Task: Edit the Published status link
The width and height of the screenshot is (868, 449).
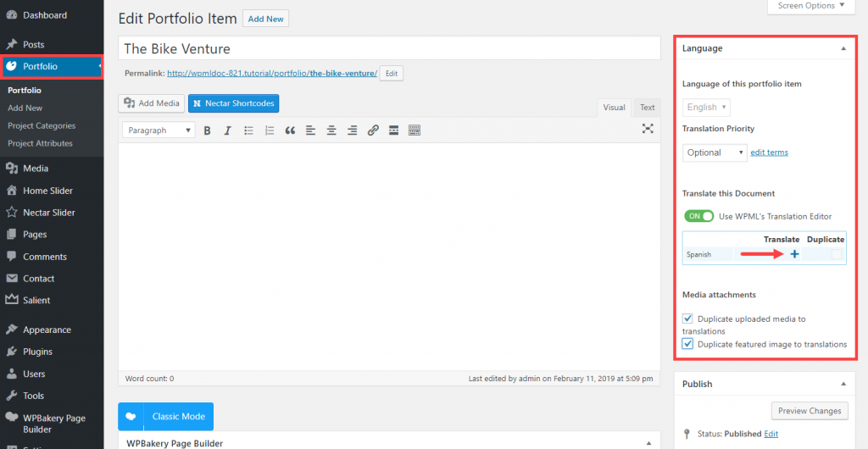Action: pos(771,434)
